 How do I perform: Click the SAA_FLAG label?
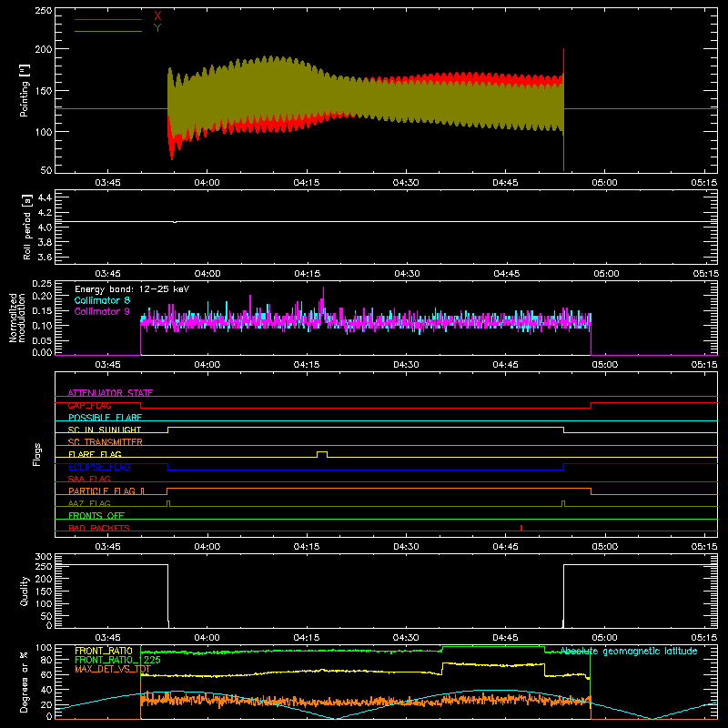coord(89,479)
